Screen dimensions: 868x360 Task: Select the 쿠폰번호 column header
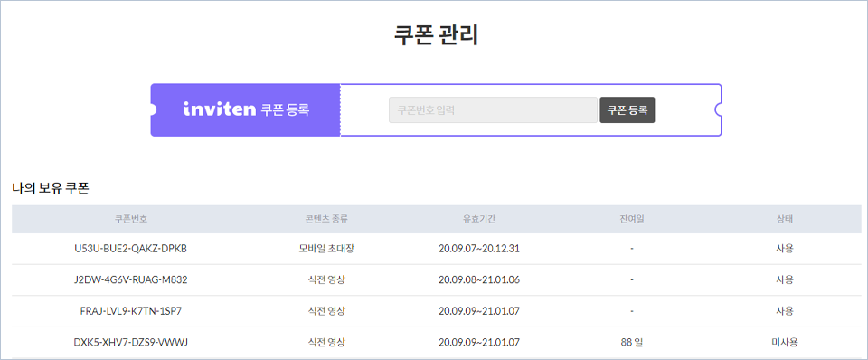point(130,219)
